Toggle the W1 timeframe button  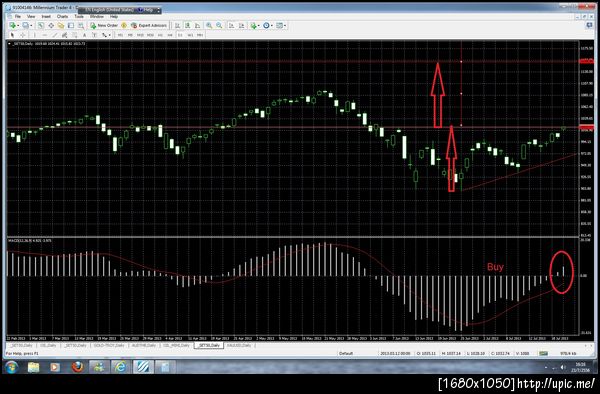pyautogui.click(x=190, y=35)
